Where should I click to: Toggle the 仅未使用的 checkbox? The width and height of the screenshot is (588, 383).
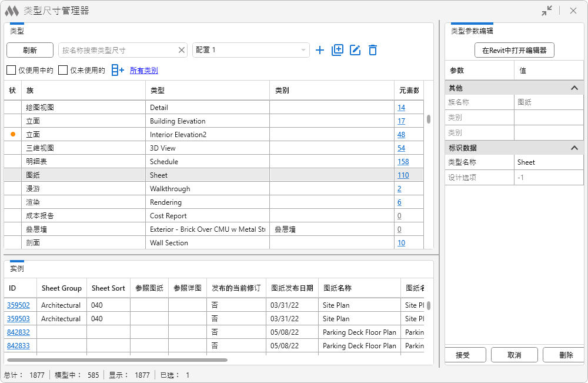click(63, 71)
